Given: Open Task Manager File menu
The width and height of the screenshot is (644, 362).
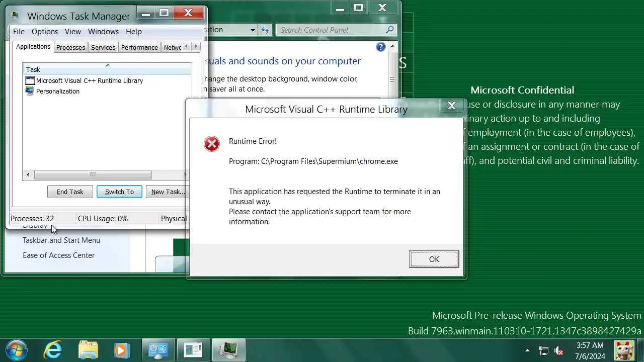Looking at the screenshot, I should [x=19, y=31].
